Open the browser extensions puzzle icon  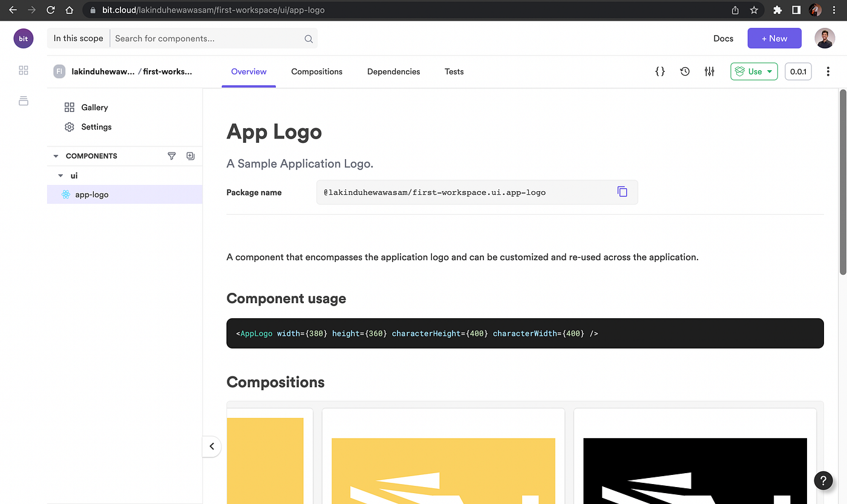[777, 10]
